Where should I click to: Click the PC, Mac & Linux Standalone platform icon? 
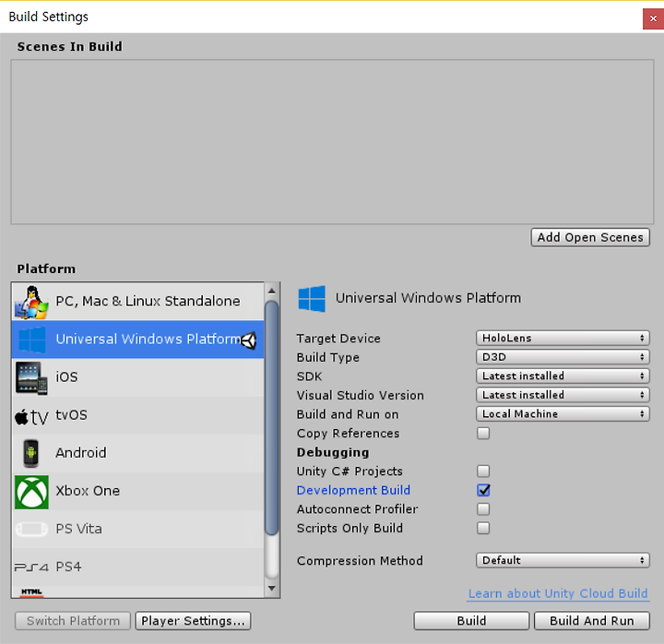tap(31, 302)
